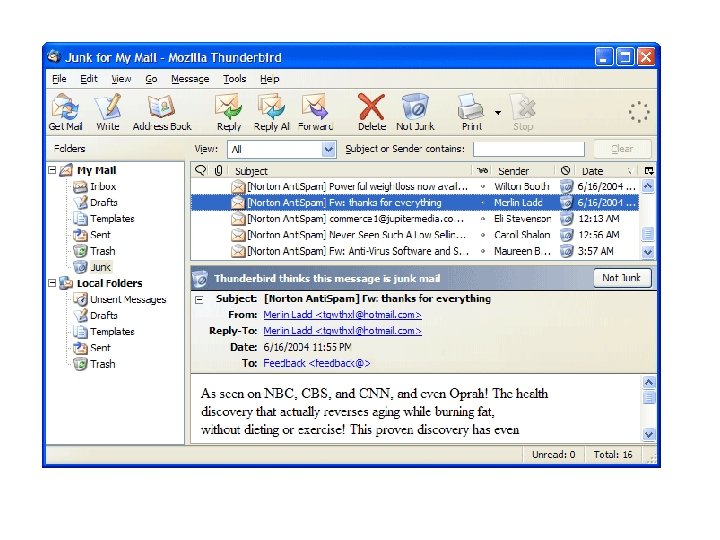Toggle junk status on Merlin Ladd message
Image resolution: width=720 pixels, height=540 pixels.
566,202
